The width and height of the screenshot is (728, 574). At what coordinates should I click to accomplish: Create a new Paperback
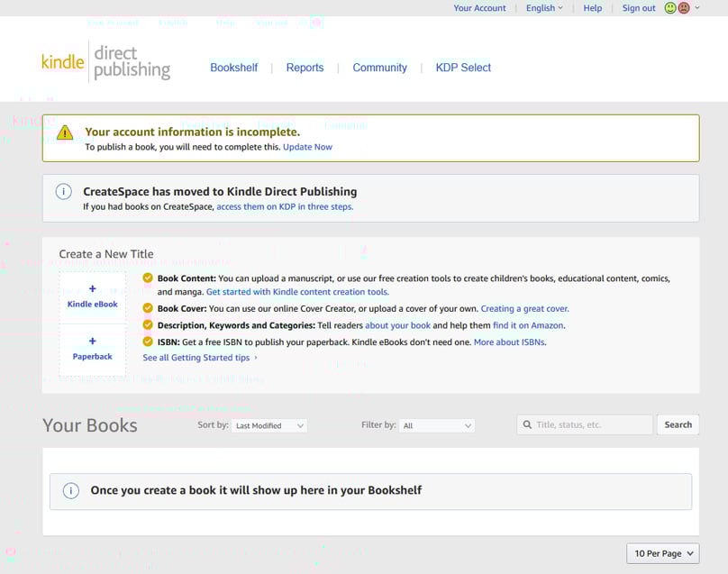pyautogui.click(x=91, y=351)
